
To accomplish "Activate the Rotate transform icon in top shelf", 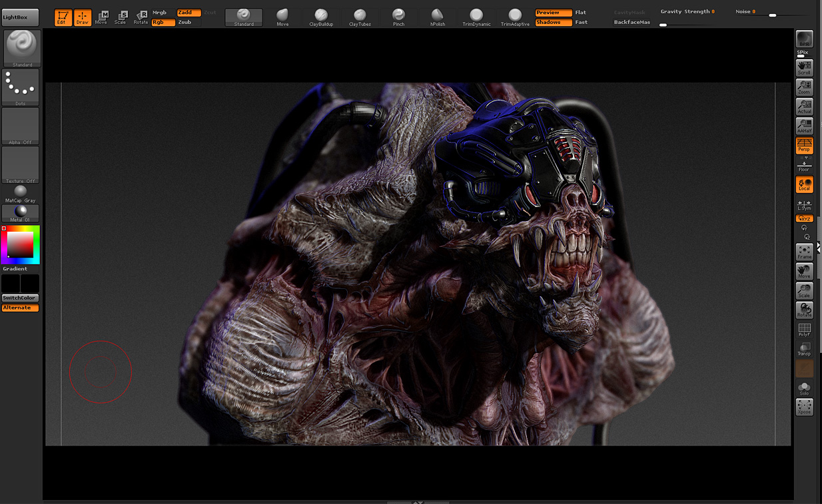I will coord(141,17).
